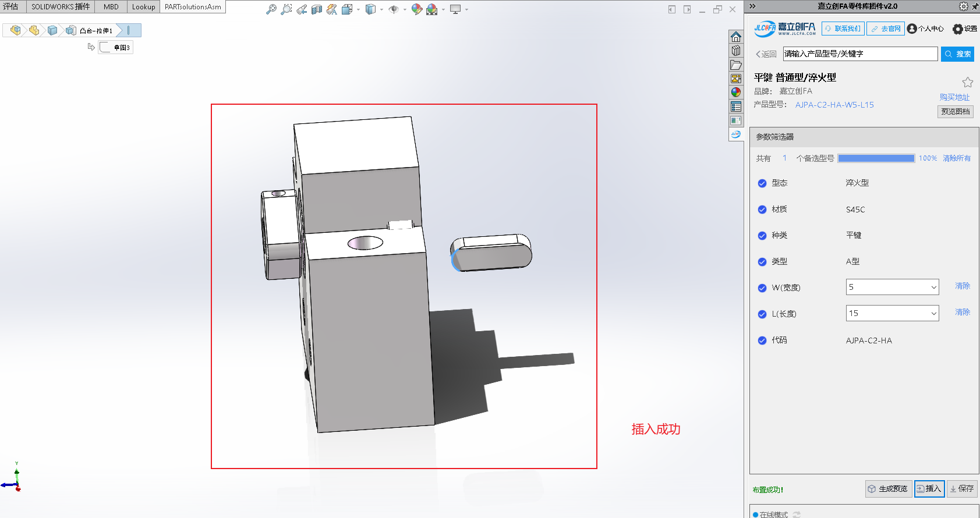Viewport: 980px width, 518px height.
Task: Favorite this part with the star icon
Action: click(967, 82)
